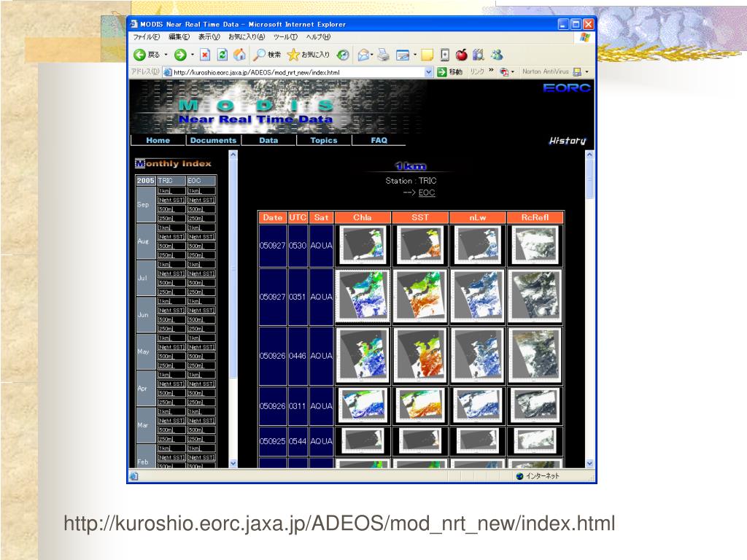Click main frame scroll up arrow

coord(589,155)
